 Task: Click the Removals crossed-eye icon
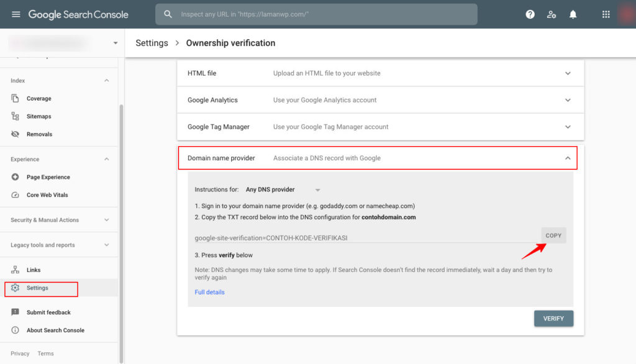(x=15, y=134)
